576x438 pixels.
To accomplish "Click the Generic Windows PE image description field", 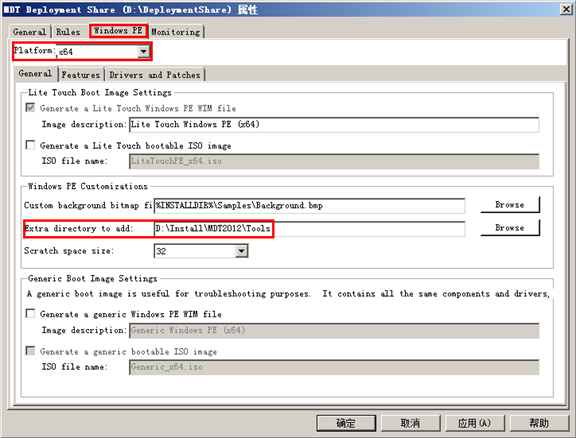I will tap(334, 330).
